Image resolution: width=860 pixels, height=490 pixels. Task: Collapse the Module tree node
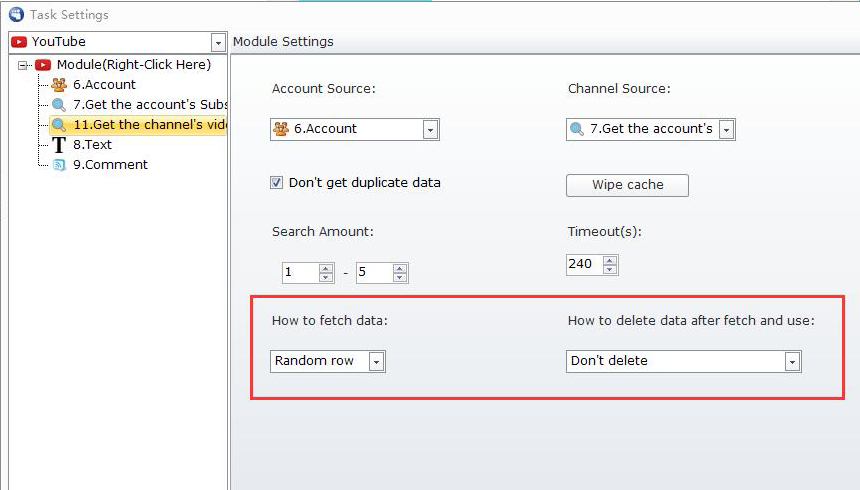(23, 65)
